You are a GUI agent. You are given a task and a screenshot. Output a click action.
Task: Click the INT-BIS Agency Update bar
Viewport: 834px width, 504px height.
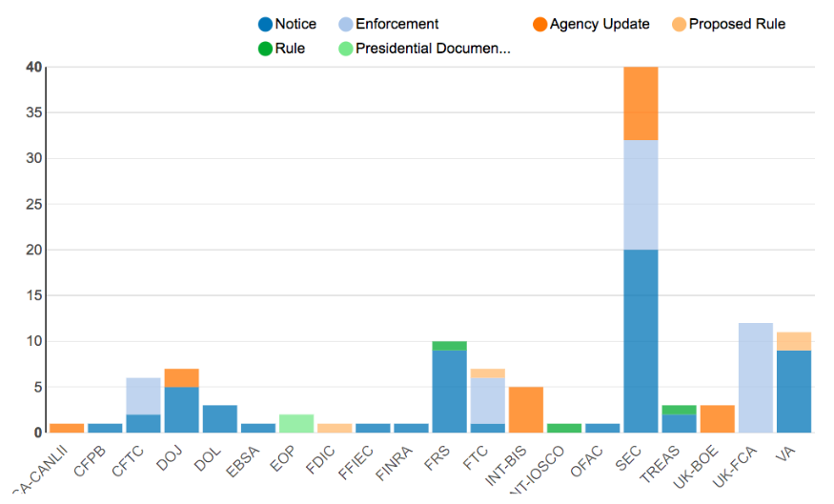click(x=526, y=410)
